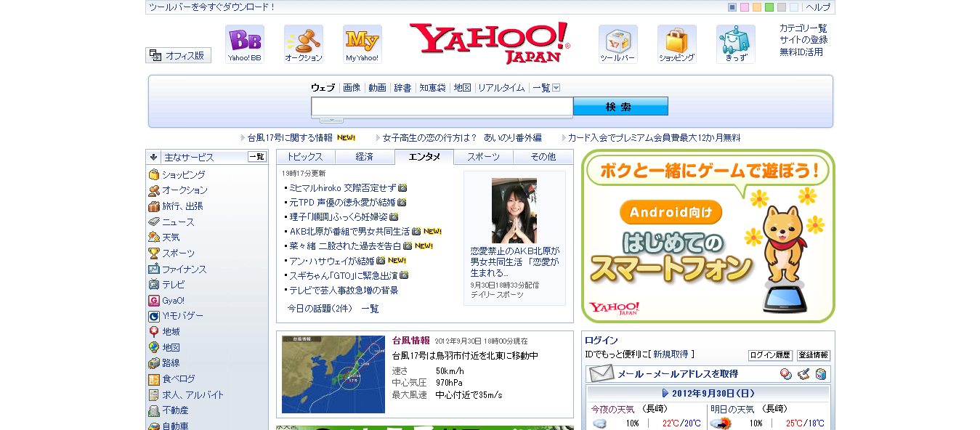Select the orange theme swatch
The height and width of the screenshot is (430, 980).
click(x=757, y=7)
